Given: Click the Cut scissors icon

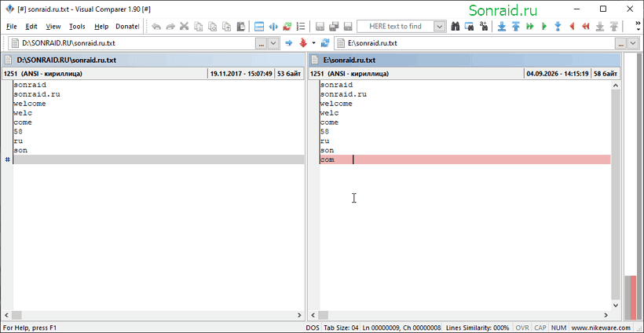Looking at the screenshot, I should coord(184,27).
